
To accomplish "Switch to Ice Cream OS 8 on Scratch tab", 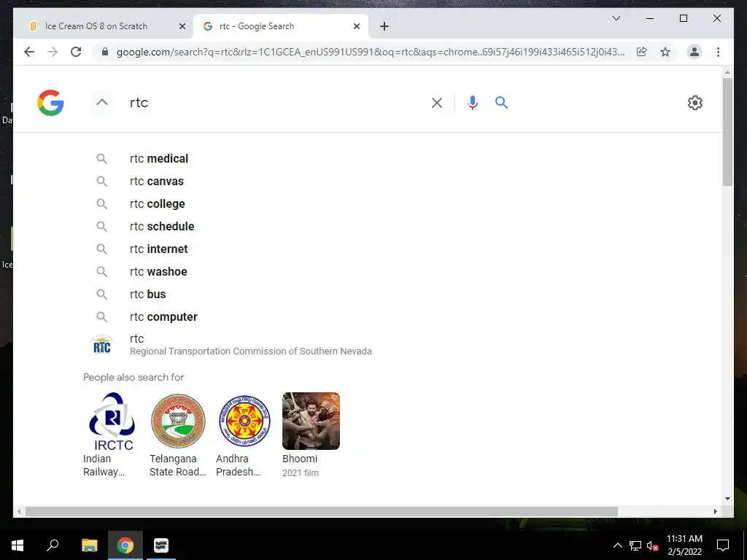I will 104,26.
